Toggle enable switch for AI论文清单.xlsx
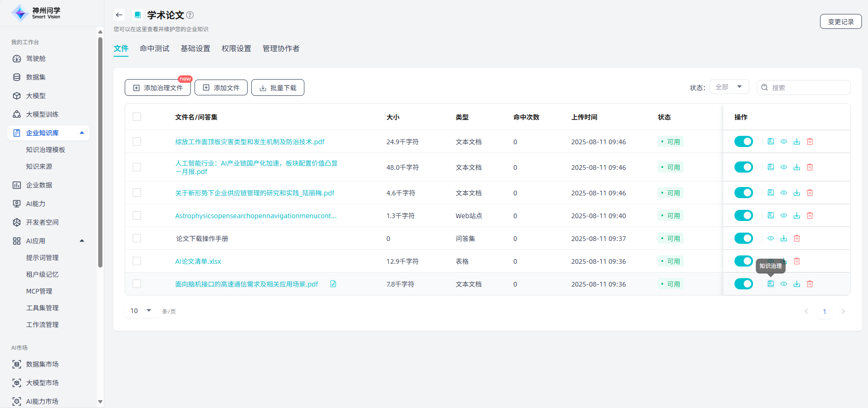Screen dimensions: 868x408 click(x=744, y=261)
